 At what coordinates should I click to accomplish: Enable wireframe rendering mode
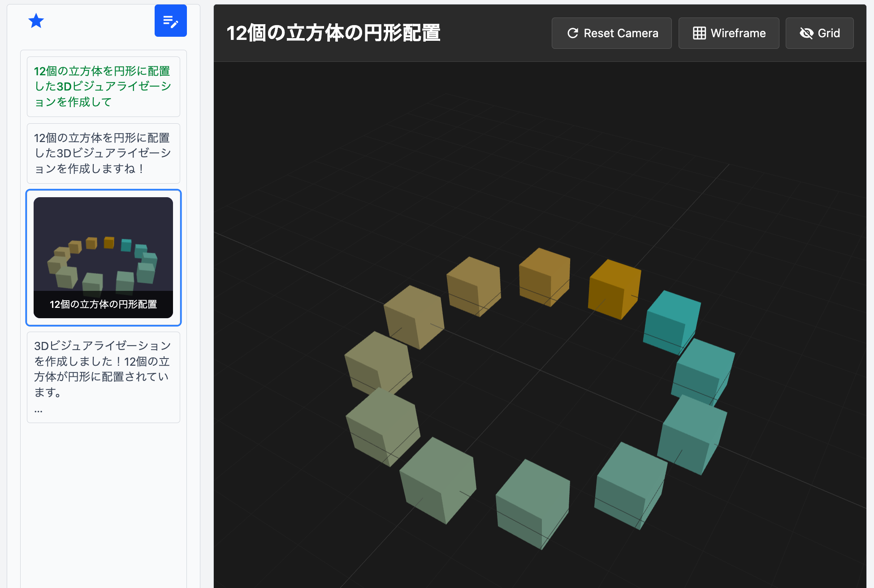point(728,33)
